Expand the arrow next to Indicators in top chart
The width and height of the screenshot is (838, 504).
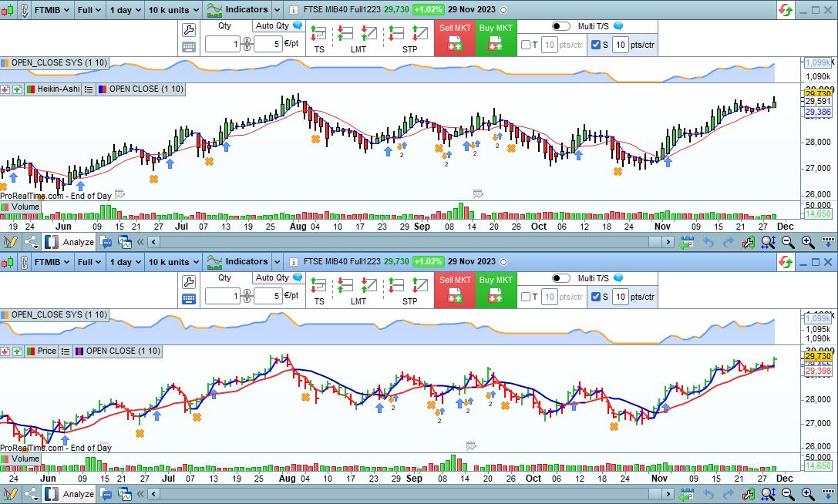coord(277,9)
